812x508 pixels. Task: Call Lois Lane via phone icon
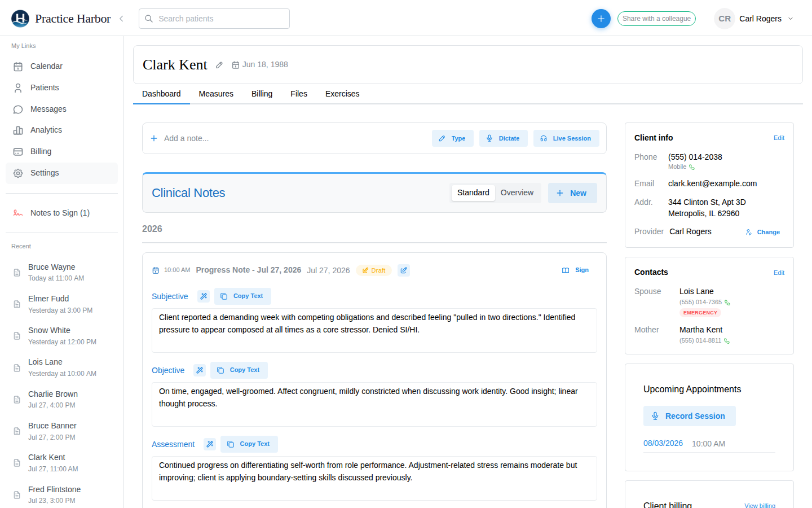(x=727, y=303)
